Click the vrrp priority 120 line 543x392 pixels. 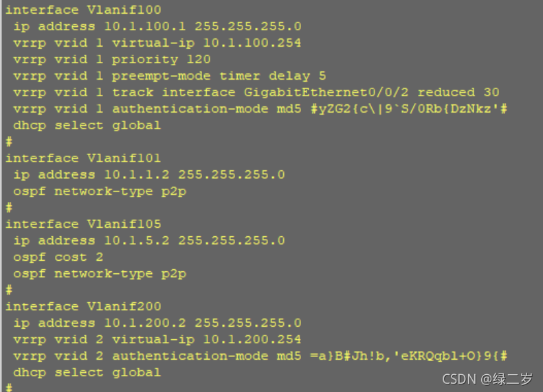click(112, 60)
